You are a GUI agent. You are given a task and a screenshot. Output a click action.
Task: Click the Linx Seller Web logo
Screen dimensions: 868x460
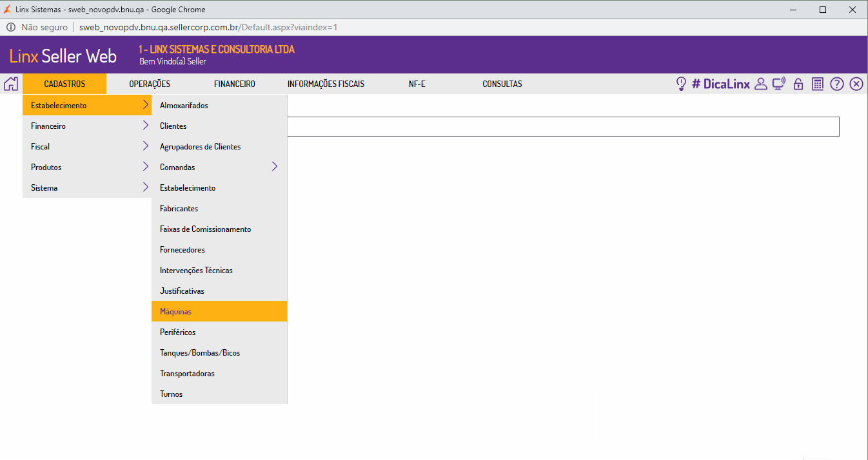[63, 56]
